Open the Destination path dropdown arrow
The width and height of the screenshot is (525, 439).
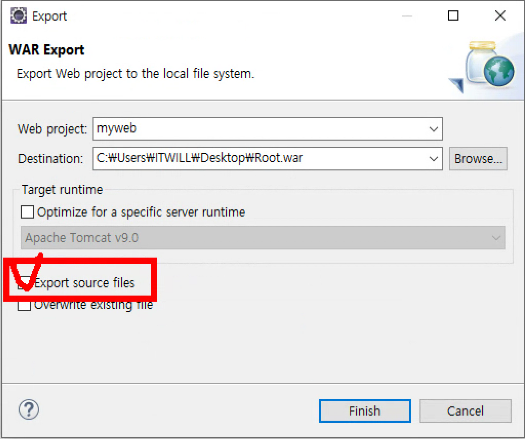tap(434, 158)
